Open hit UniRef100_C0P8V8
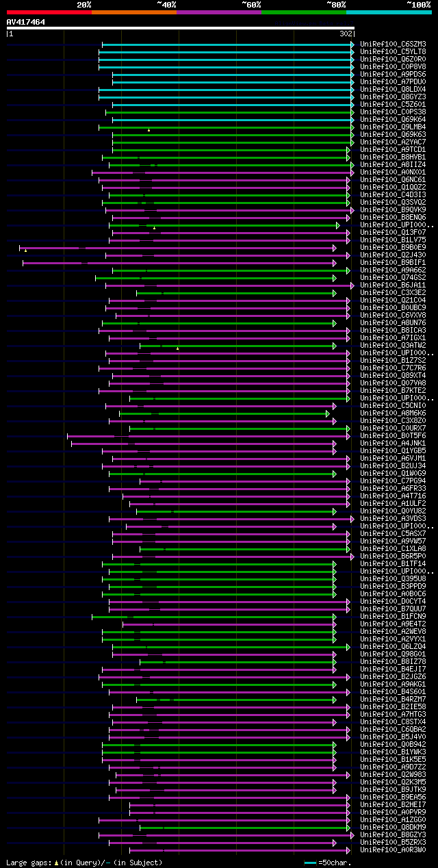Image resolution: width=438 pixels, height=868 pixels. (x=393, y=66)
